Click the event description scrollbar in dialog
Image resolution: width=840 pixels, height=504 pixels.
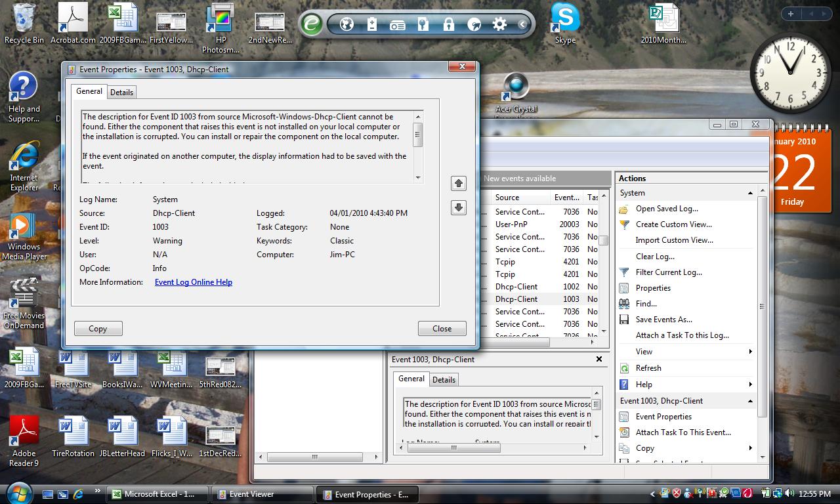click(418, 147)
